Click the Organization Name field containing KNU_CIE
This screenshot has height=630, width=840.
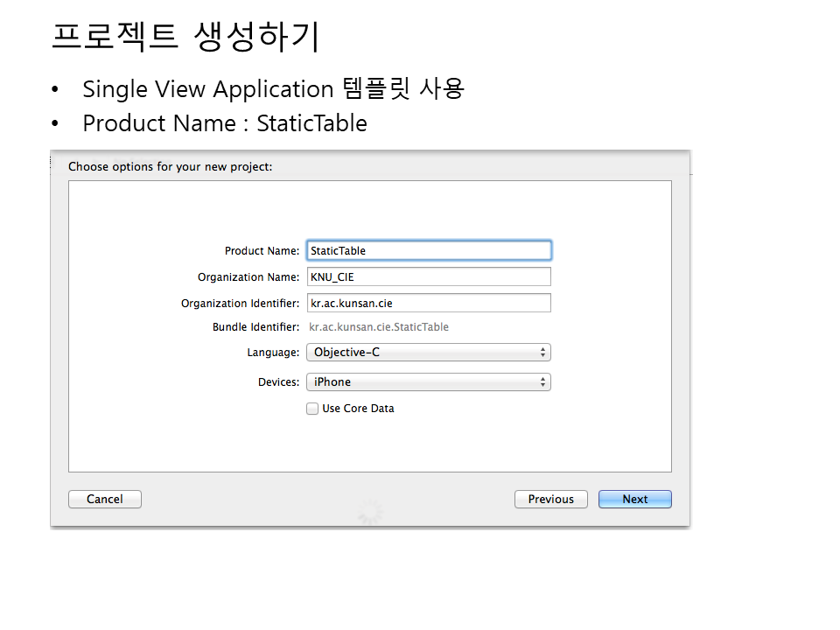click(429, 276)
